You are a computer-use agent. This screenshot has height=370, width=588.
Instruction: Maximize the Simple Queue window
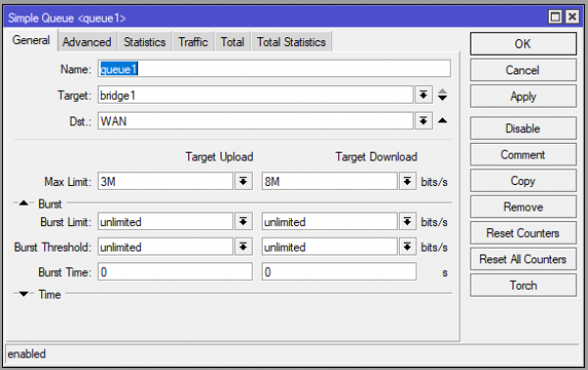click(555, 17)
